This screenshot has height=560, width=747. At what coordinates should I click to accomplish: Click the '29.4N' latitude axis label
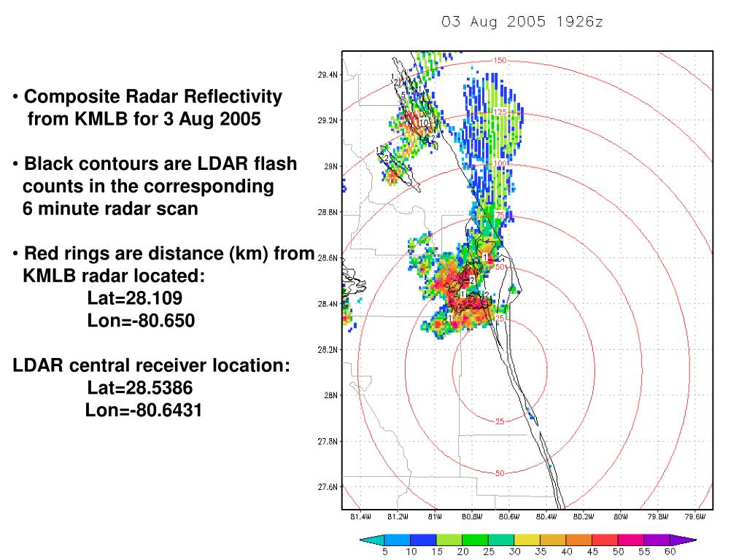(x=328, y=75)
